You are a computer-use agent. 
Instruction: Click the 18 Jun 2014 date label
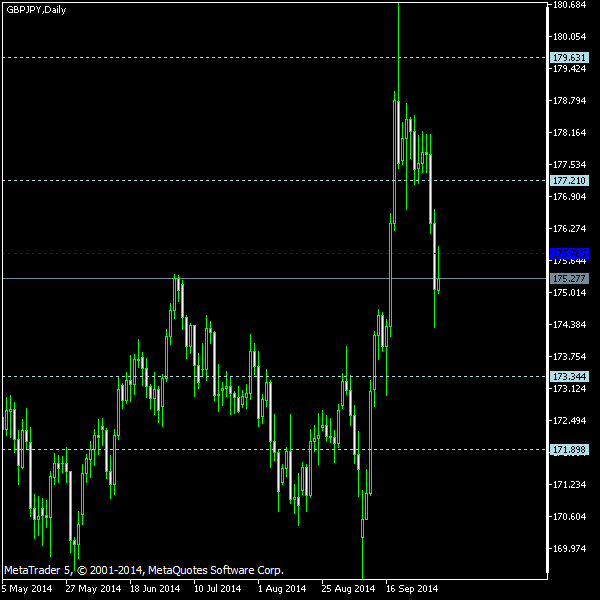point(155,589)
